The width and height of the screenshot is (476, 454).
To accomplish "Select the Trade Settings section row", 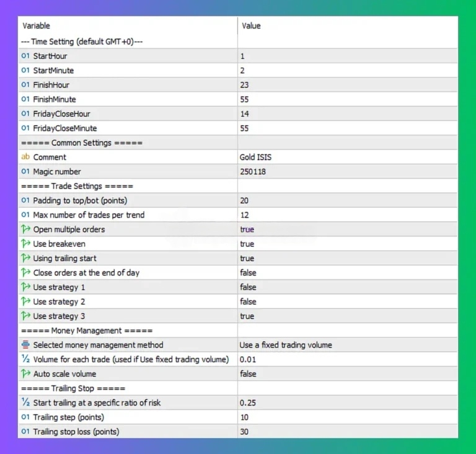I will 77,186.
